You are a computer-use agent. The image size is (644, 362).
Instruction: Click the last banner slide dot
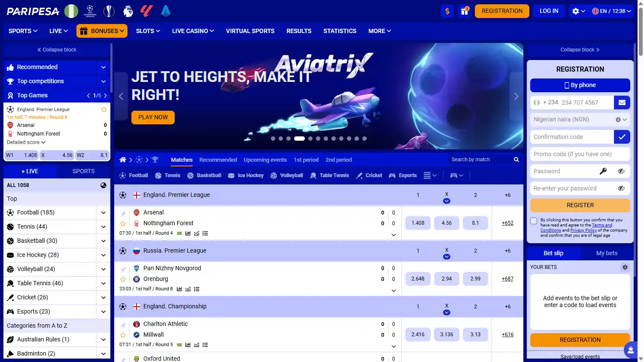(x=364, y=139)
